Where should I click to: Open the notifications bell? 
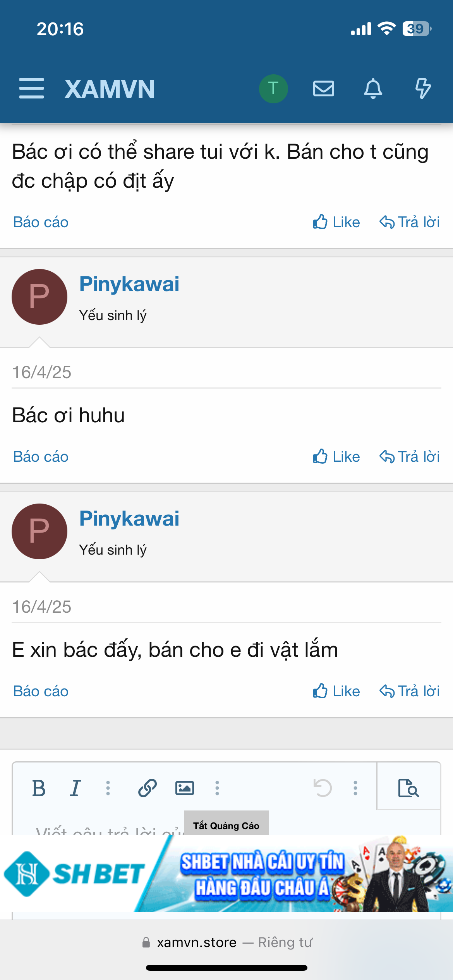pos(373,88)
